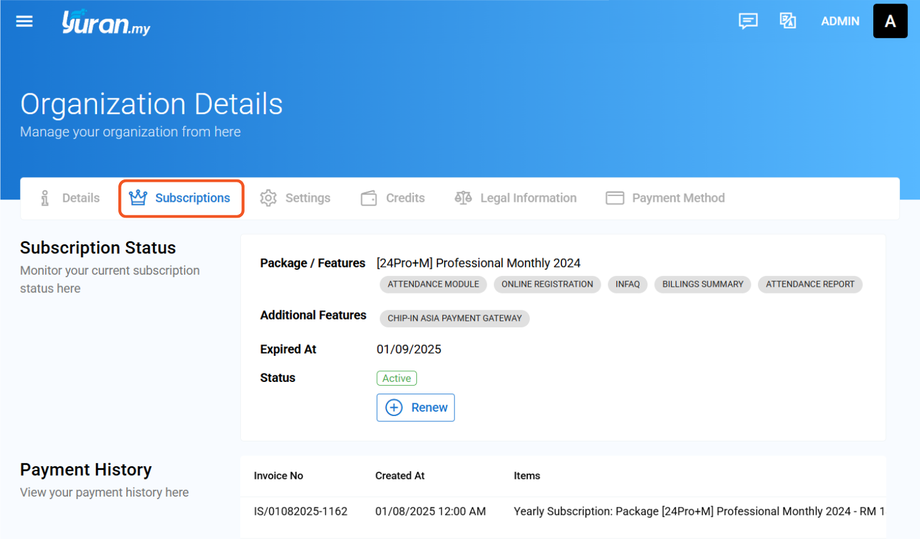Click the Yuran.my logo
The height and width of the screenshot is (539, 920).
pos(105,23)
